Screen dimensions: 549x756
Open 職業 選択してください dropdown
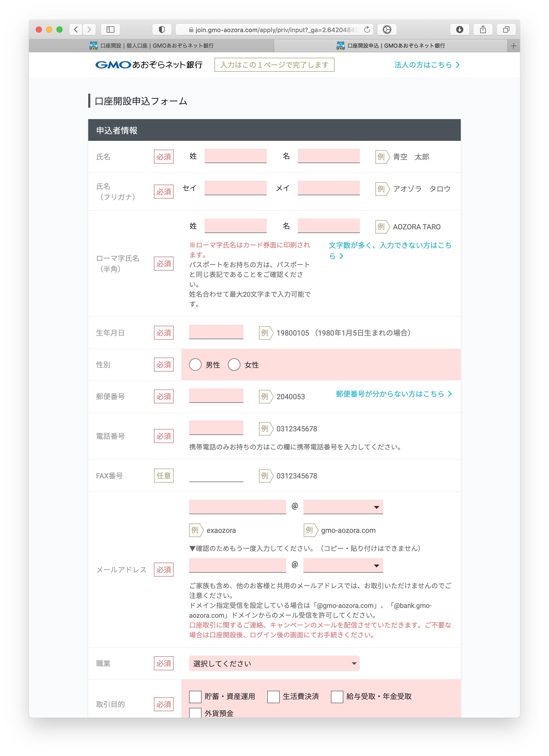click(x=274, y=663)
